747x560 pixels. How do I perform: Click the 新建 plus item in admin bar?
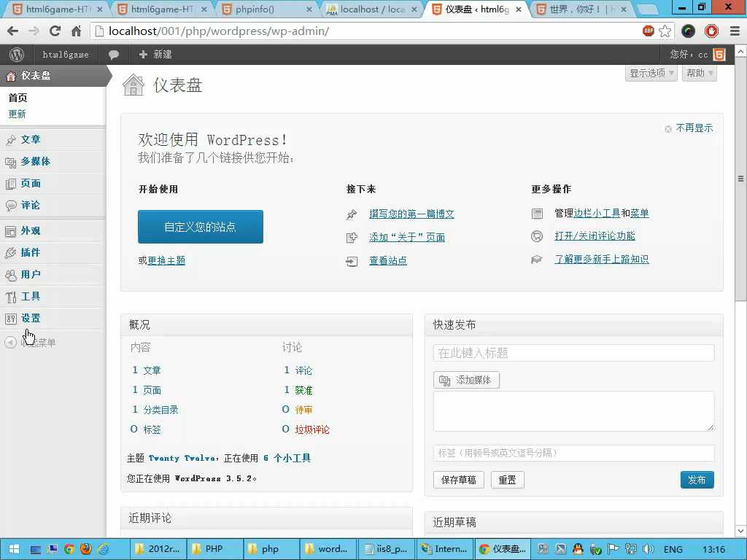point(155,55)
